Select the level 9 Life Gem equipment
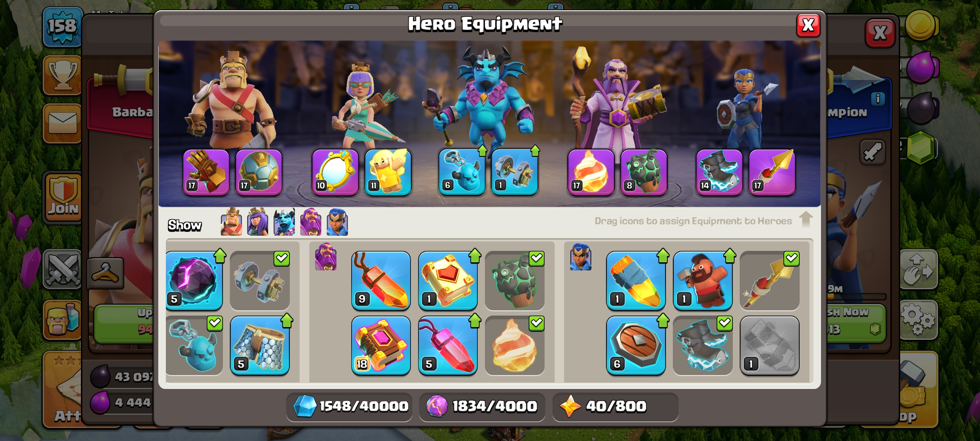980x441 pixels. 381,281
